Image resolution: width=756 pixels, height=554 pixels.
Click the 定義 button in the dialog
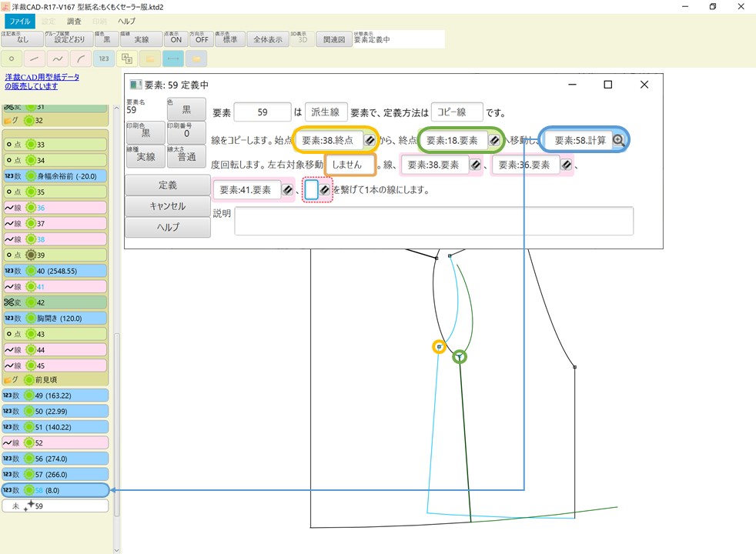(x=168, y=185)
